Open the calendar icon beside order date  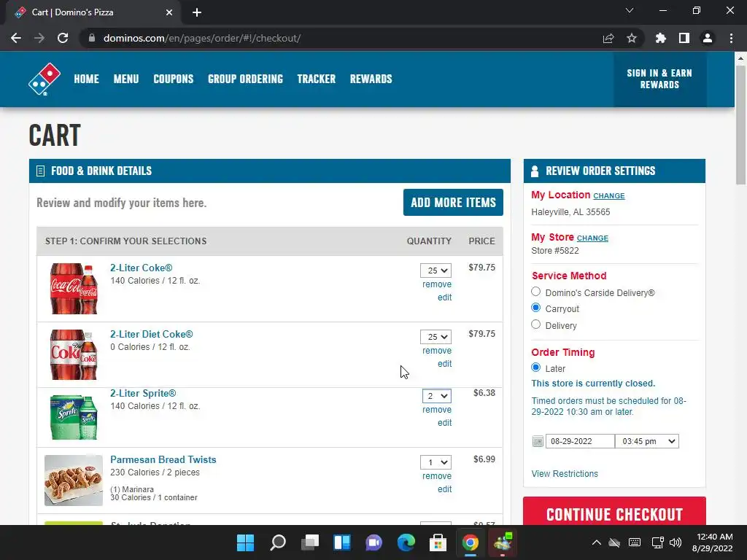pos(538,441)
